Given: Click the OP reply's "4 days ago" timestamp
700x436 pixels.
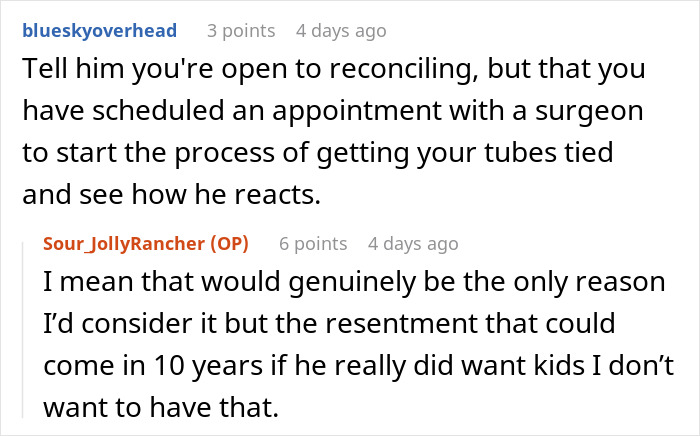Looking at the screenshot, I should tap(413, 244).
